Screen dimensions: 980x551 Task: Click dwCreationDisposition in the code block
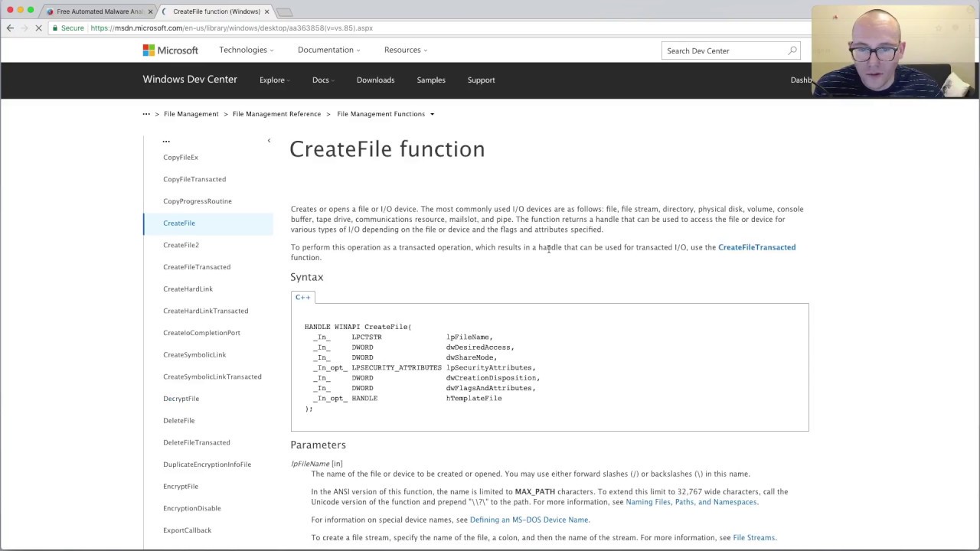492,378
